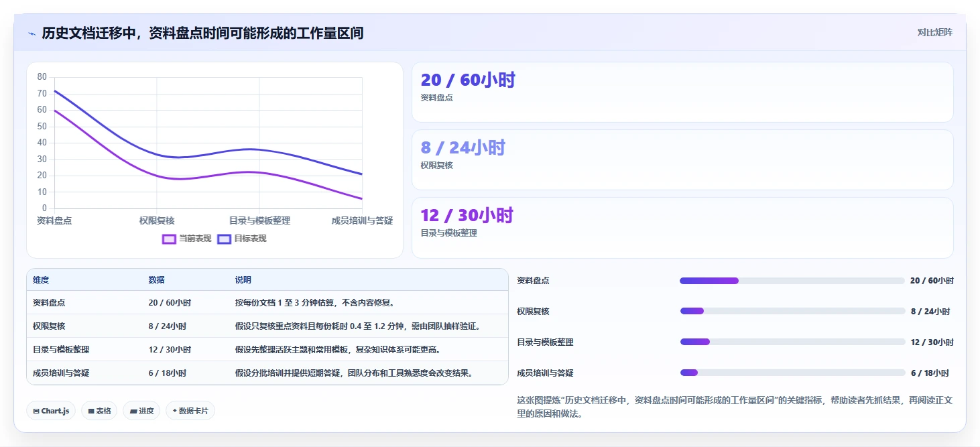Click the Chart.js tag pill
Image resolution: width=980 pixels, height=447 pixels.
click(51, 411)
